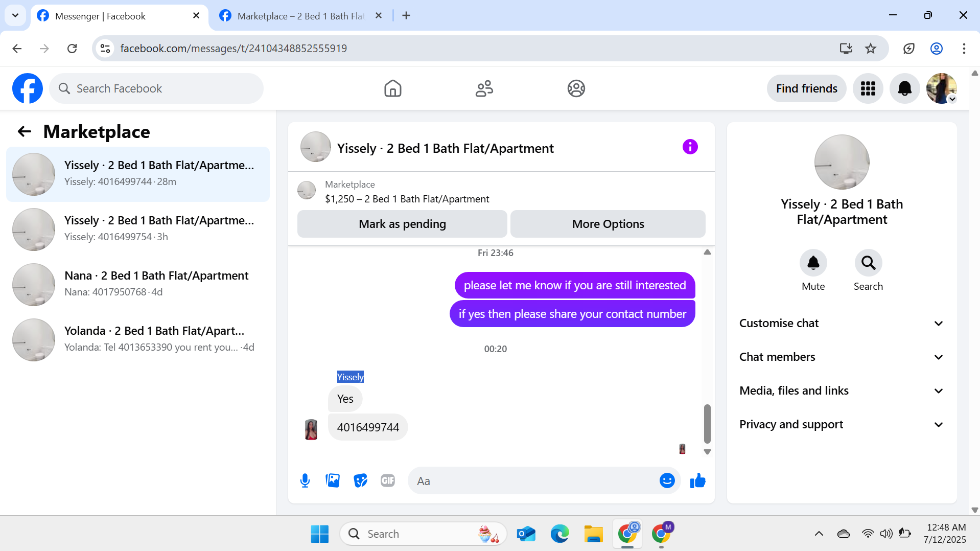This screenshot has height=551, width=980.
Task: Open the browser extension icon beside address bar
Action: 908,49
